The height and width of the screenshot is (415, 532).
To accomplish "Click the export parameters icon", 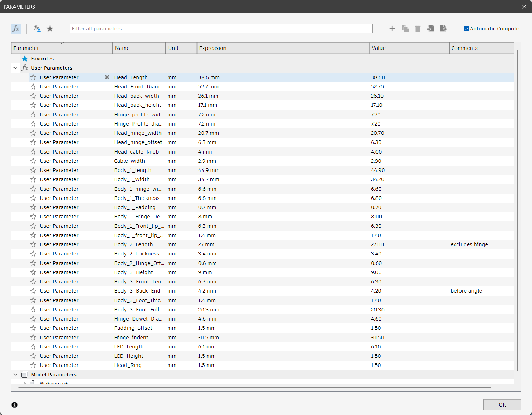I will 443,29.
